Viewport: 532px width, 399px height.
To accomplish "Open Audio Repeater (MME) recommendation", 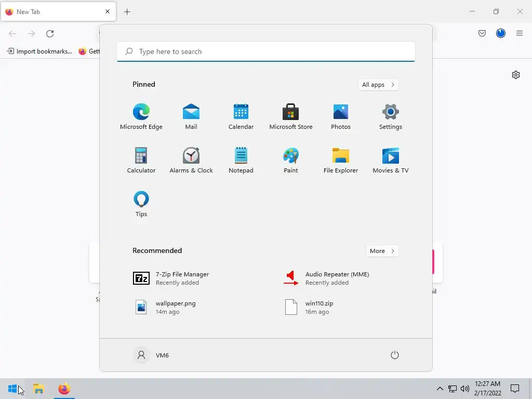I will pos(326,278).
